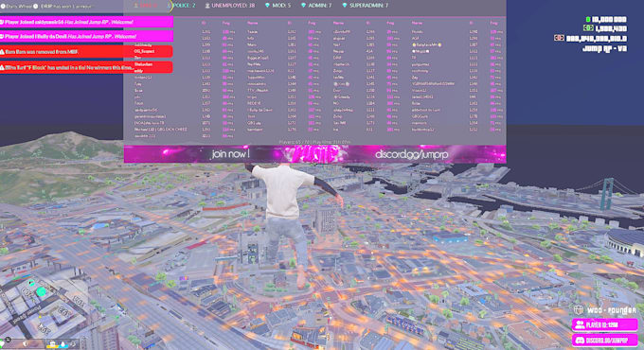This screenshot has height=350, width=644.
Task: Click the 'Bam Bam was removed' alert
Action: coord(86,52)
